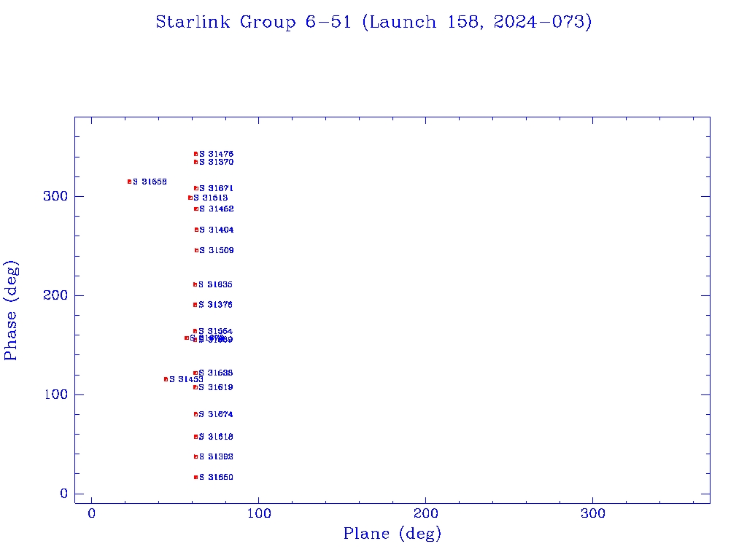The height and width of the screenshot is (560, 747).
Task: Click the Phase axis tick label '100'
Action: 55,394
